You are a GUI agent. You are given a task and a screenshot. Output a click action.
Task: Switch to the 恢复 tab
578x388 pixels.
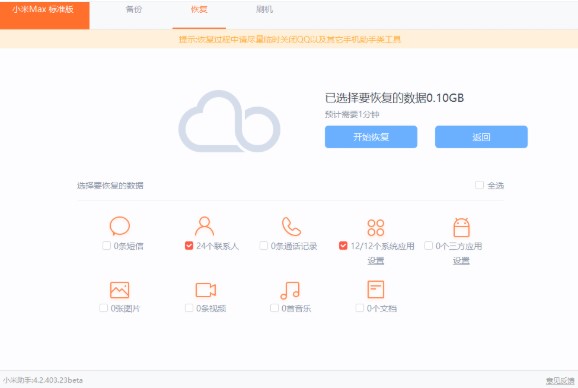coord(199,10)
